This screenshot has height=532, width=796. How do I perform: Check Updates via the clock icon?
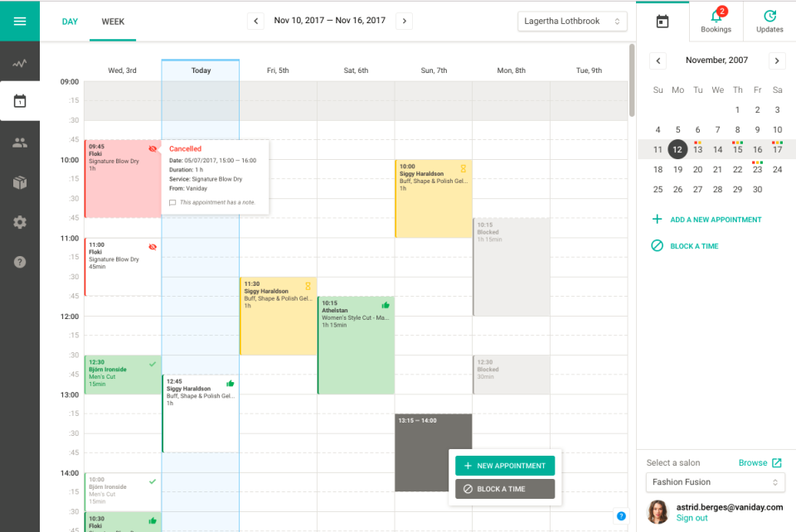point(769,17)
